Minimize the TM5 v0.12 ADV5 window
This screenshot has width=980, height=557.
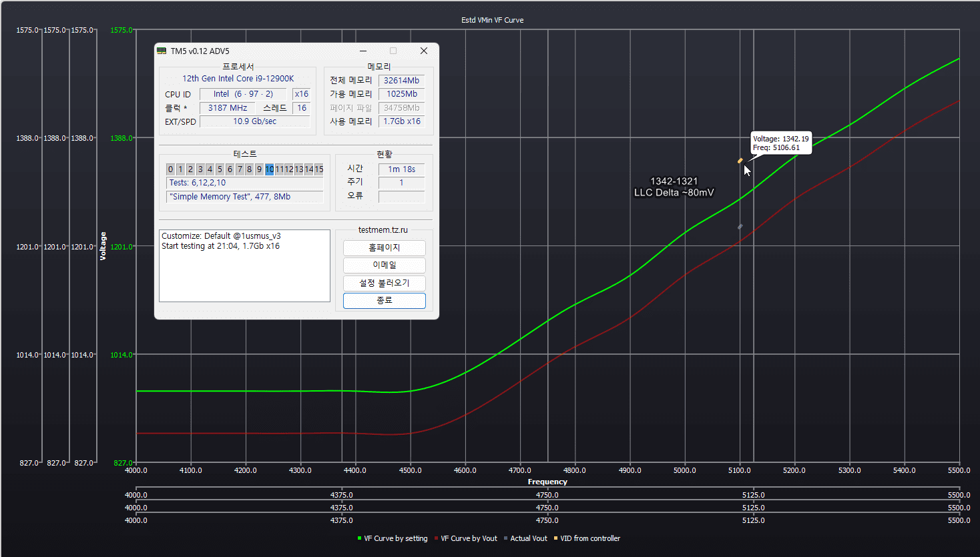[x=363, y=51]
